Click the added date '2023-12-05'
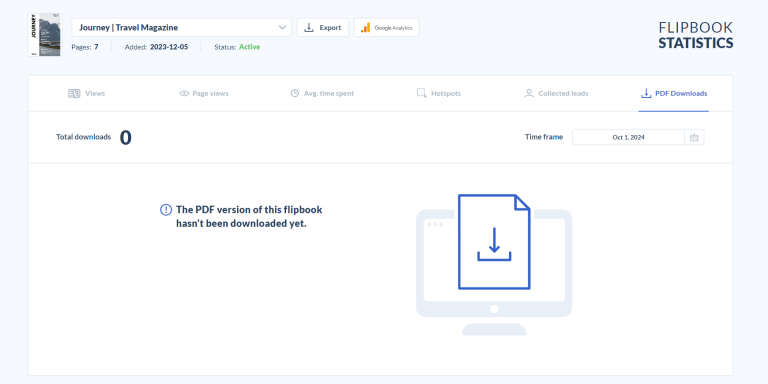 (x=169, y=47)
